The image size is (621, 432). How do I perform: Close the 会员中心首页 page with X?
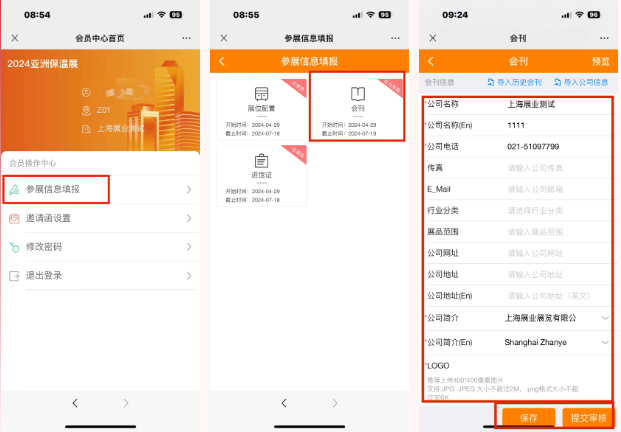pyautogui.click(x=15, y=38)
